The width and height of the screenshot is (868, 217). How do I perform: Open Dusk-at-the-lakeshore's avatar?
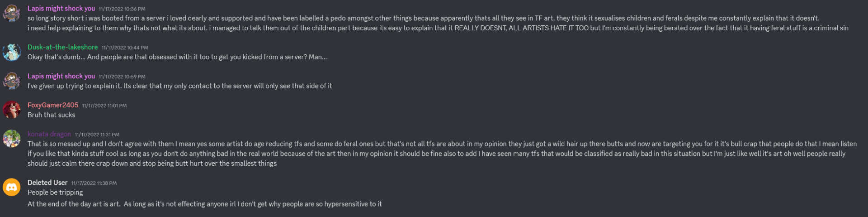12,52
